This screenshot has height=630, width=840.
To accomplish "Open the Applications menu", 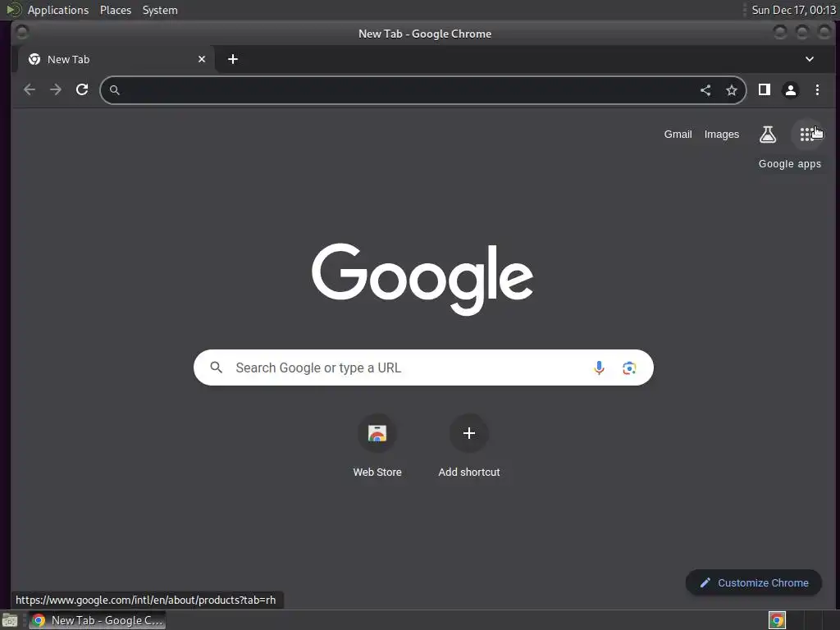I will [x=58, y=10].
